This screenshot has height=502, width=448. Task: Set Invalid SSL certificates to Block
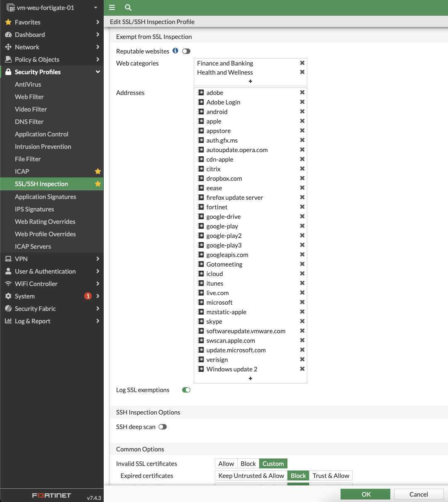(x=248, y=463)
